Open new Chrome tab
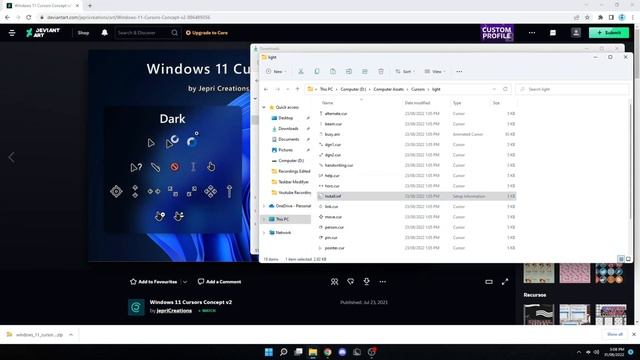640x360 pixels. coord(90,6)
